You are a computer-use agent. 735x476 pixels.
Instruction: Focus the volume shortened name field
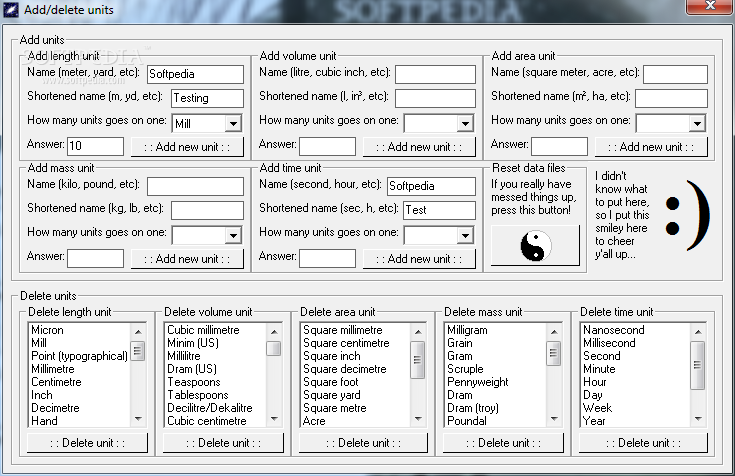[x=435, y=98]
